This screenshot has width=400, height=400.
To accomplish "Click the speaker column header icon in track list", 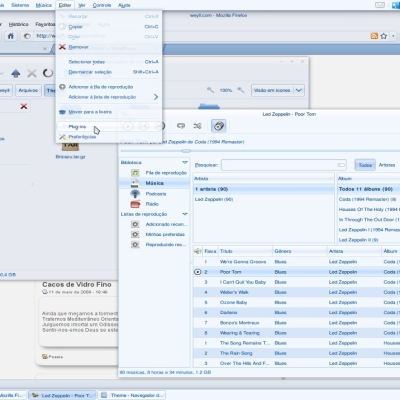I will pyautogui.click(x=198, y=251).
